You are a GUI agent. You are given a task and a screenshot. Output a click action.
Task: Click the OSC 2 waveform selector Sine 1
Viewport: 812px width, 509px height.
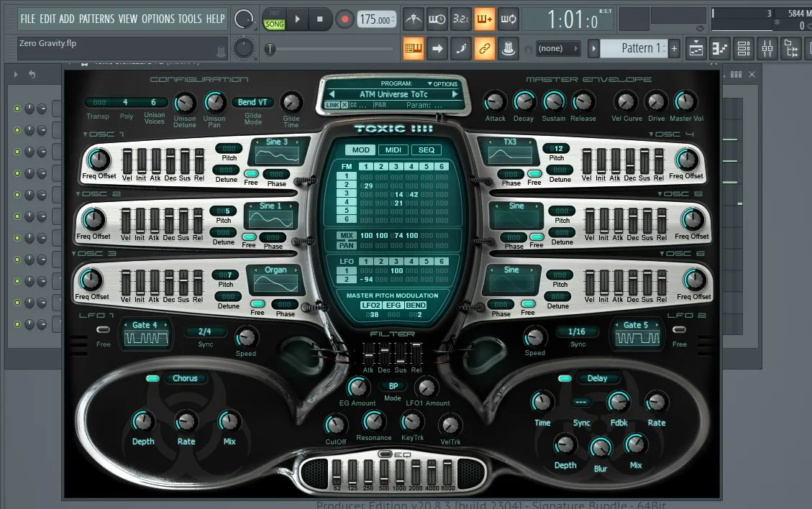click(x=270, y=206)
